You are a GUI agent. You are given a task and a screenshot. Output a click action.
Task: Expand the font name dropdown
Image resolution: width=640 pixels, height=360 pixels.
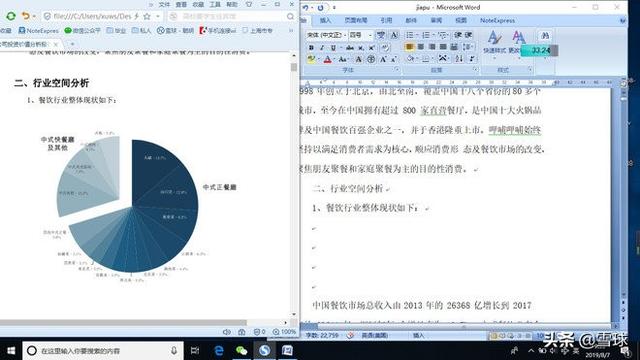[x=345, y=35]
